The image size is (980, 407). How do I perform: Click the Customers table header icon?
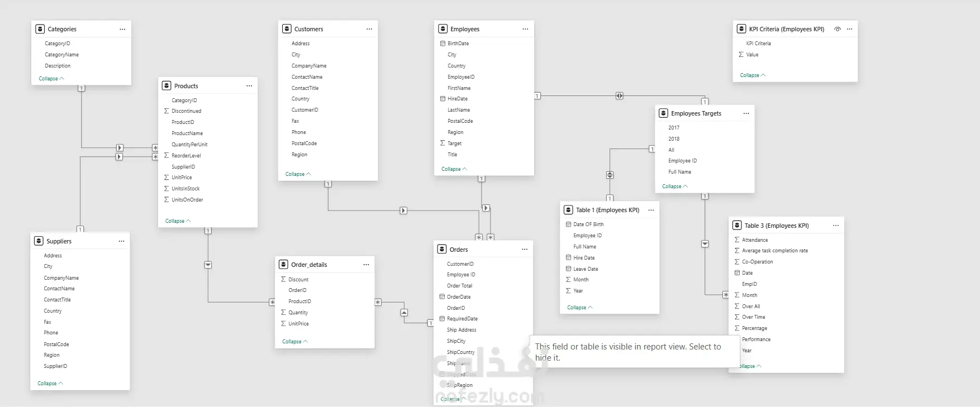point(287,29)
